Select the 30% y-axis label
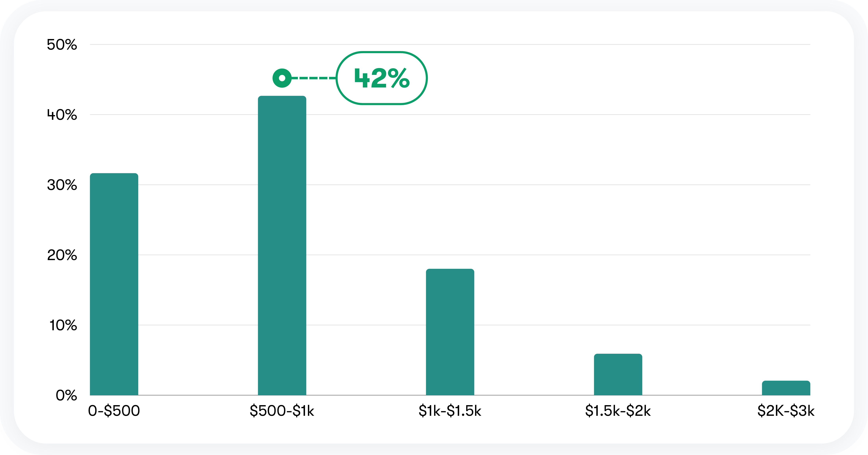The height and width of the screenshot is (455, 868). [x=62, y=185]
